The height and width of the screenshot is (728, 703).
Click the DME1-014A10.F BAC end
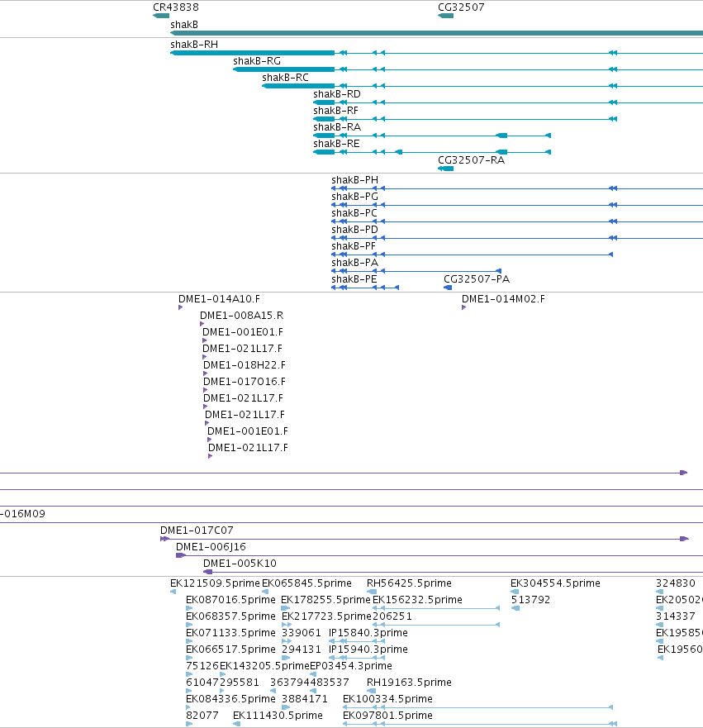(x=181, y=307)
